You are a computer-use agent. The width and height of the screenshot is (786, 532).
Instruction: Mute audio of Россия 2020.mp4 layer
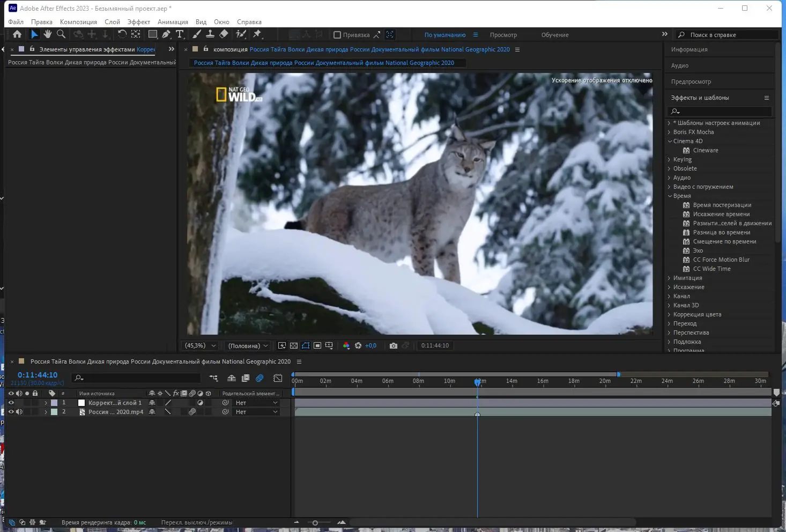click(19, 412)
